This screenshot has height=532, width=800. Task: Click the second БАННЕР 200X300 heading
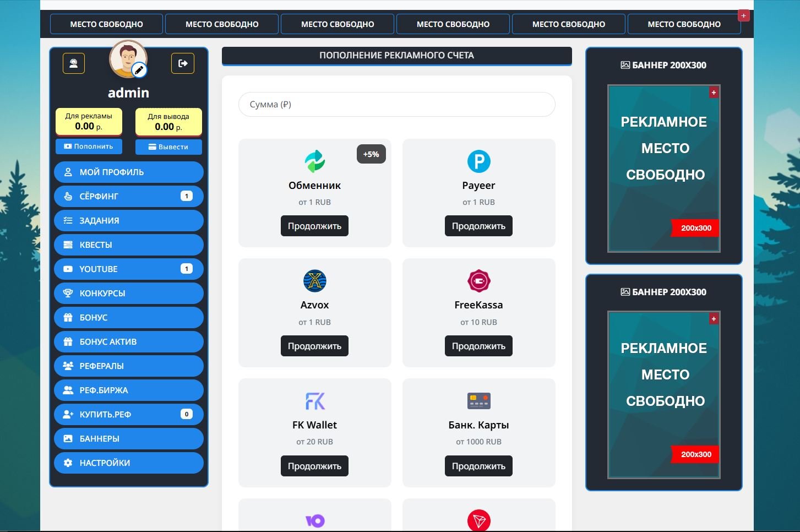(x=663, y=292)
